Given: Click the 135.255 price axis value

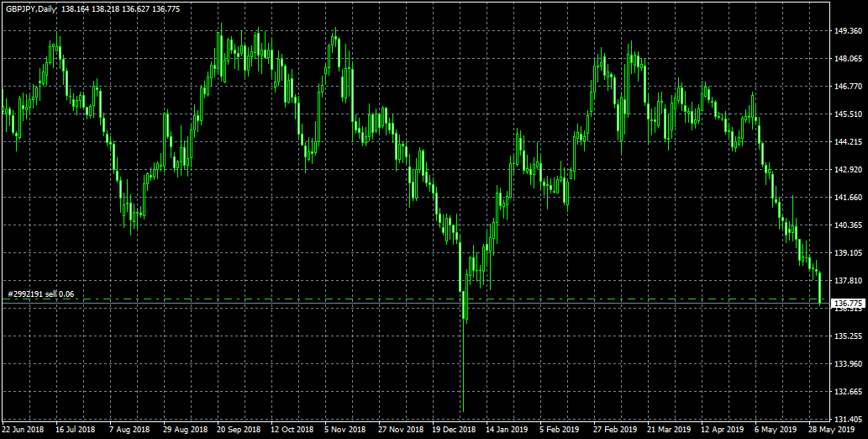Looking at the screenshot, I should click(x=849, y=336).
